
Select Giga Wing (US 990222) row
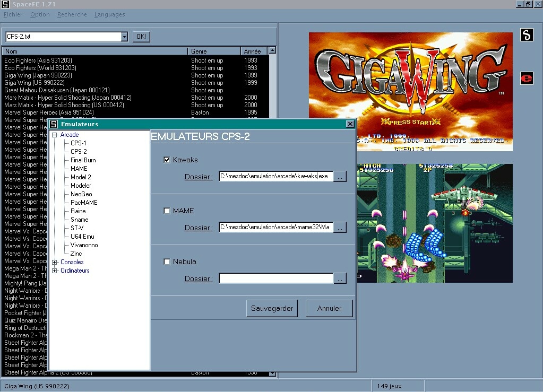click(135, 83)
